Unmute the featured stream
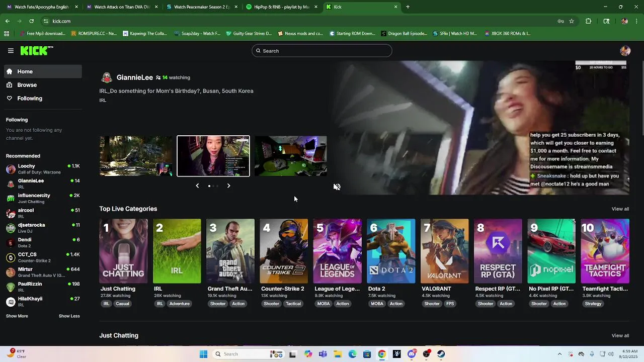This screenshot has width=644, height=362. [337, 187]
